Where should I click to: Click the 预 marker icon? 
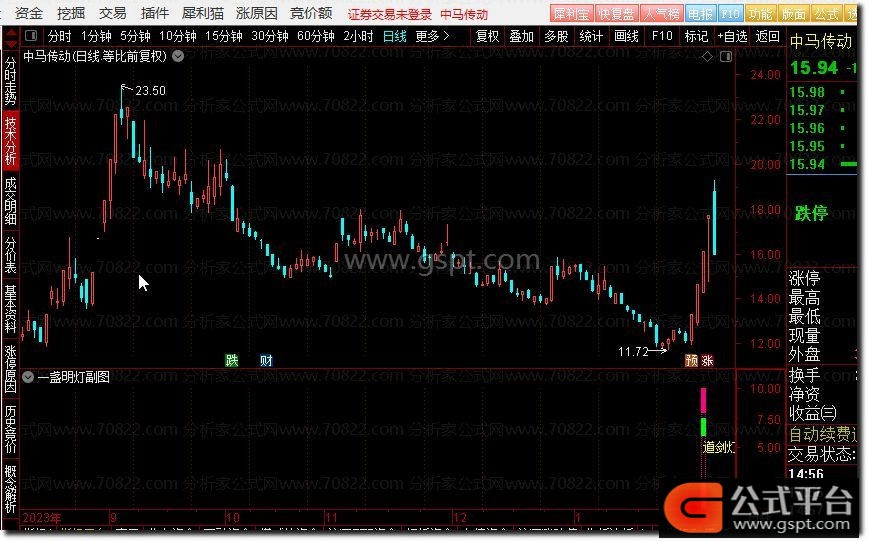click(691, 360)
